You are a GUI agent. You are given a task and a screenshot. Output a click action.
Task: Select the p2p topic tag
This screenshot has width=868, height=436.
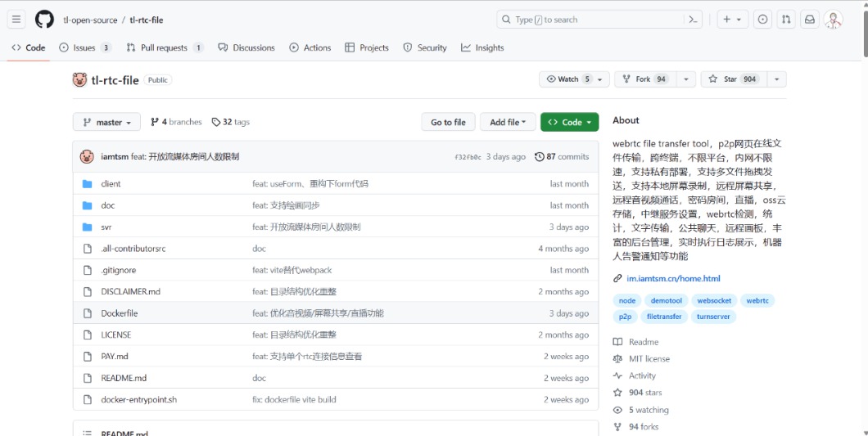(625, 317)
